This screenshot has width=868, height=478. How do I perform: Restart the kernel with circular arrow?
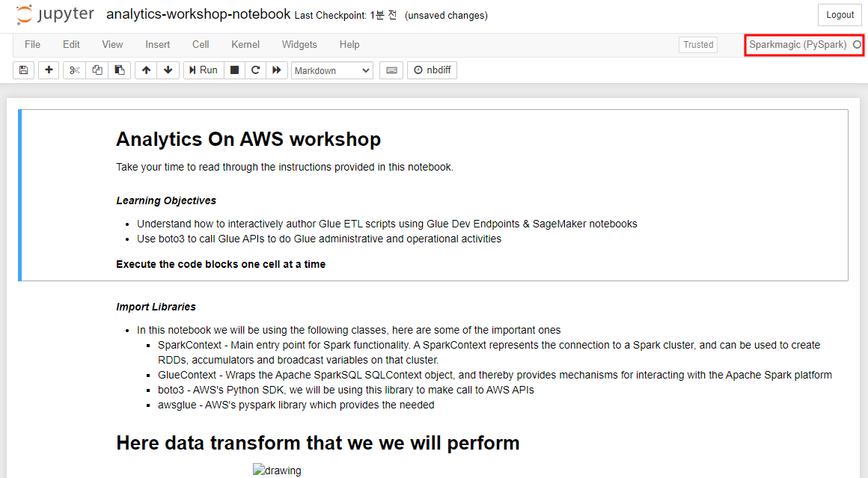(x=255, y=70)
